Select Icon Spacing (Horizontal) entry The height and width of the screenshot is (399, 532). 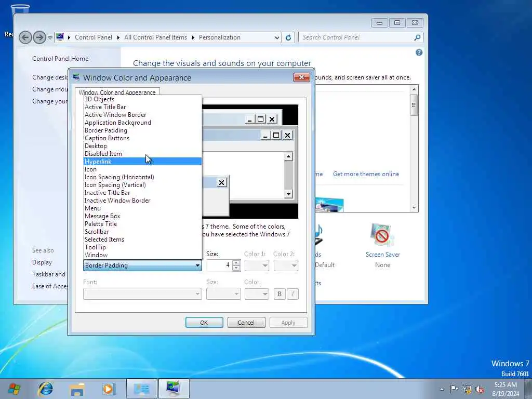click(142, 177)
